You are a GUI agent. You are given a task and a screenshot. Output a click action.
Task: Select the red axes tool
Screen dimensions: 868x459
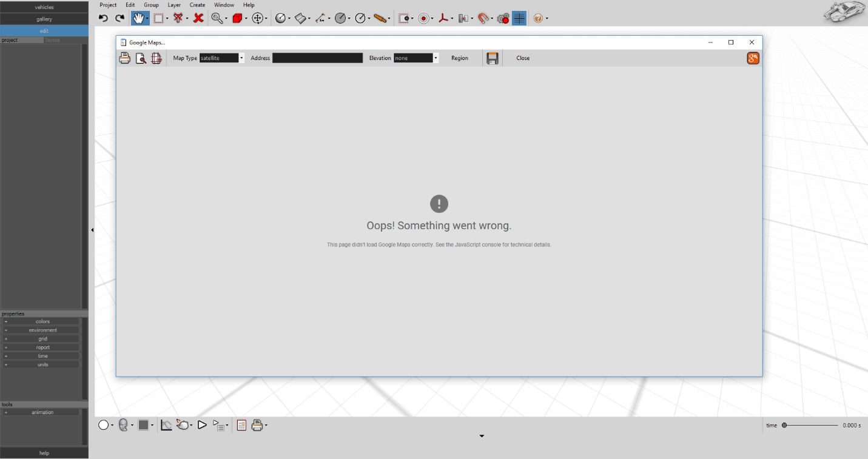point(444,19)
